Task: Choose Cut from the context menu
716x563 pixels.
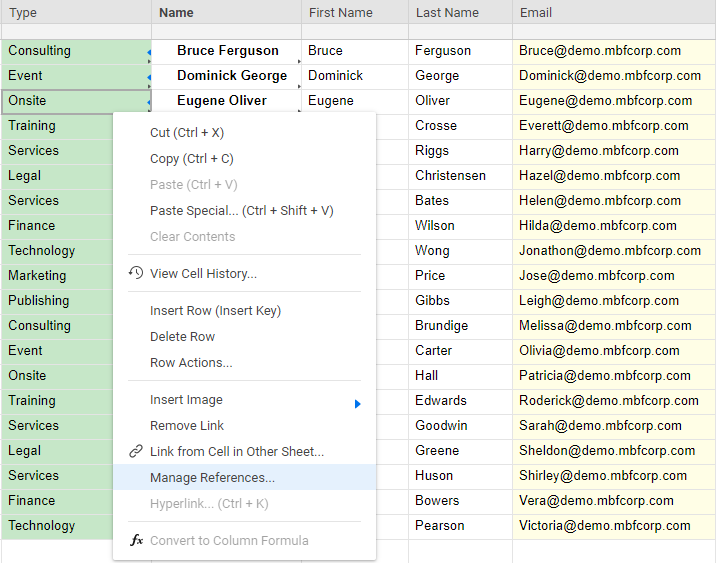Action: (x=186, y=133)
